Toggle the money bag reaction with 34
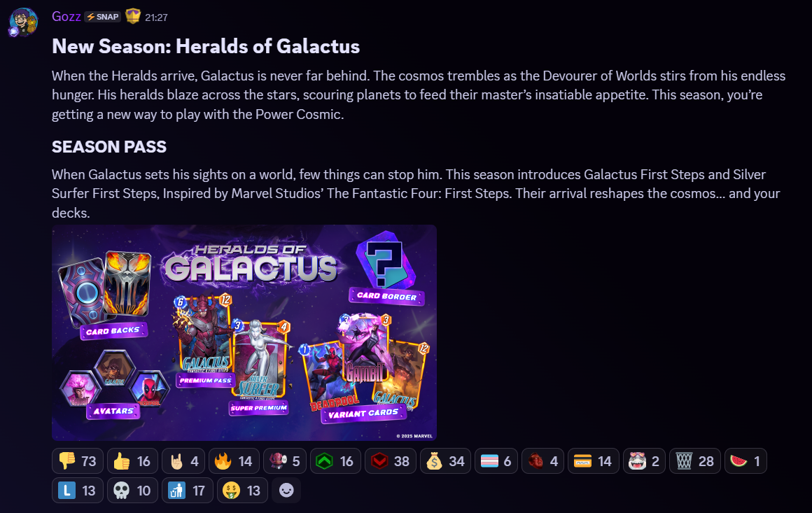 click(x=445, y=461)
